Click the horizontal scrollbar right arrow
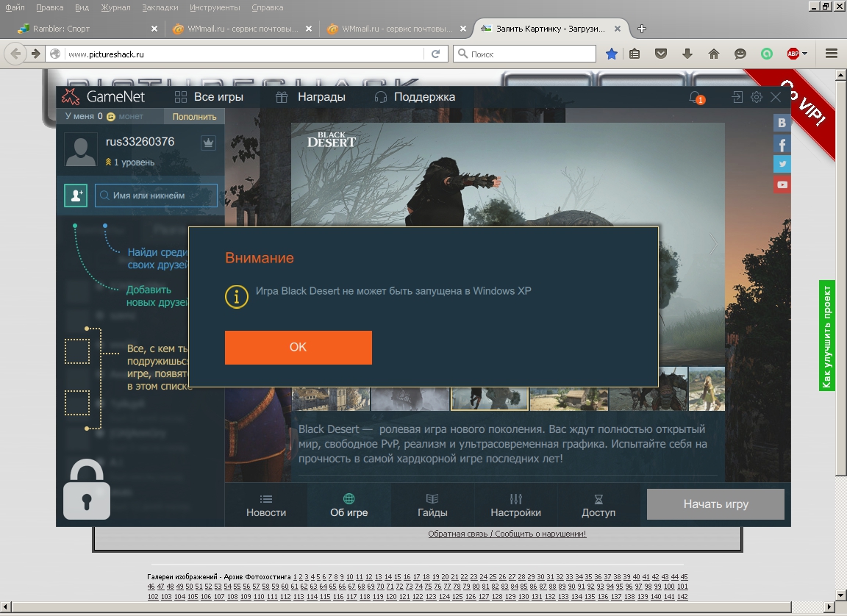The height and width of the screenshot is (616, 847). pyautogui.click(x=829, y=607)
